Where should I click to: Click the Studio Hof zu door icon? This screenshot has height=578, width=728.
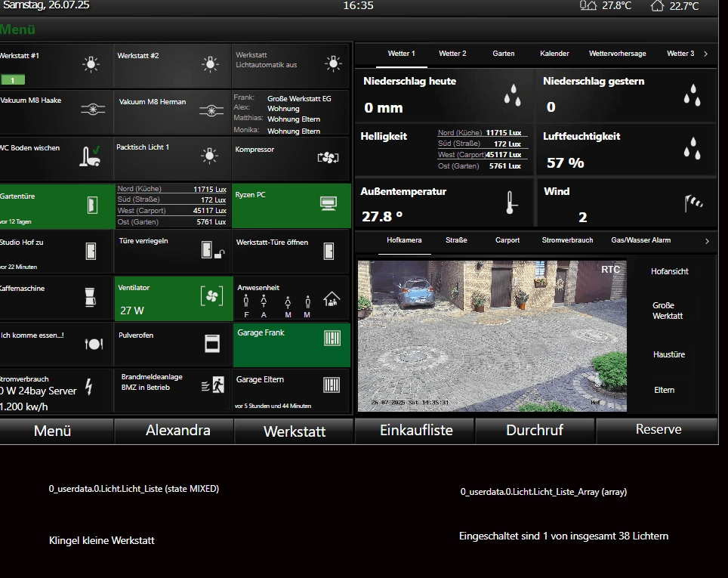point(91,251)
